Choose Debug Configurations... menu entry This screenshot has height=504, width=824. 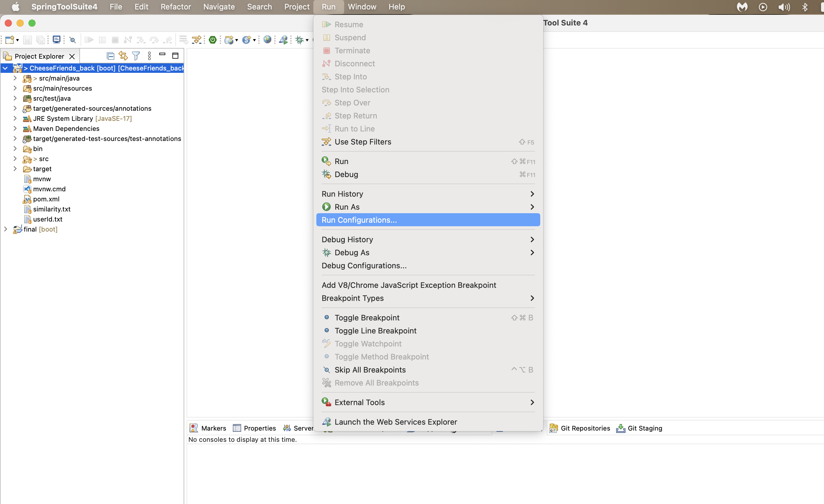click(x=428, y=266)
